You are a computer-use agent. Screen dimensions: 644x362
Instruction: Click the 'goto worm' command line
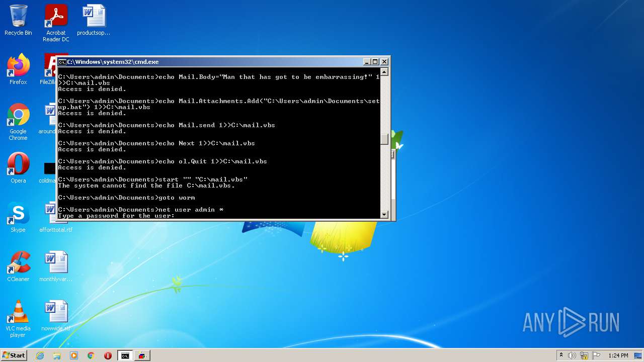pos(126,198)
